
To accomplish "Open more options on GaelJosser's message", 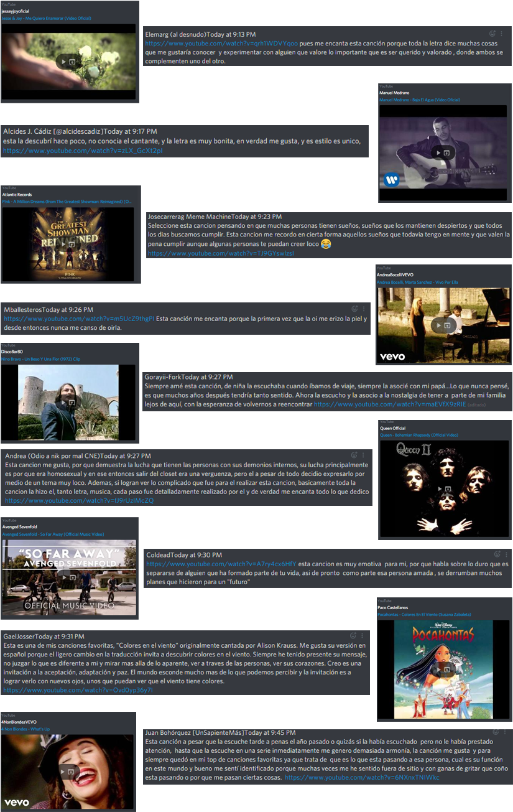I will pos(363,636).
